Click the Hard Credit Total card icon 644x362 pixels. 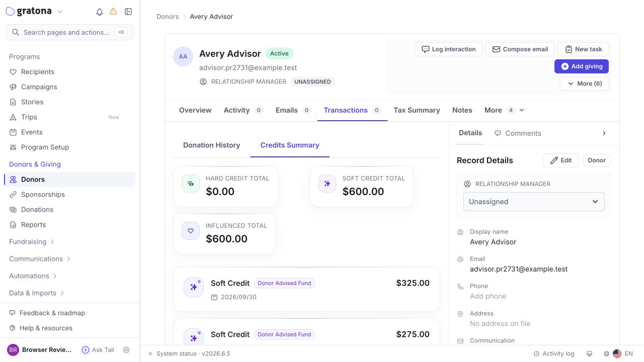[191, 184]
